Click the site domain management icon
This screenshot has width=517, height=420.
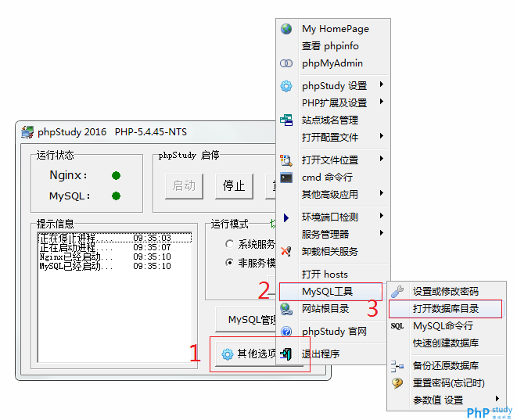286,120
